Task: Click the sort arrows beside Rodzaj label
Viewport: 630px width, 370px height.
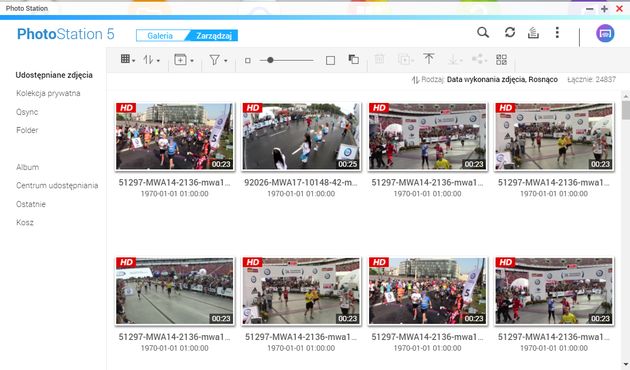Action: tap(415, 80)
